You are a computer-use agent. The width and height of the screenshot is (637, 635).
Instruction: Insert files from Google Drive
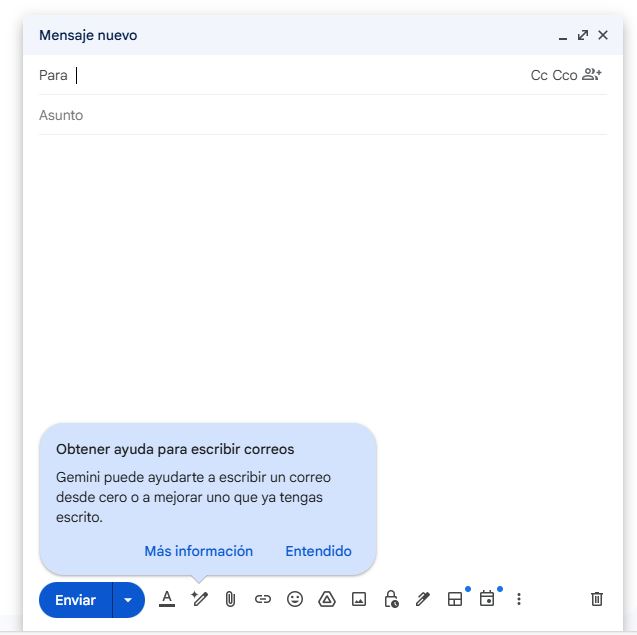(x=327, y=599)
